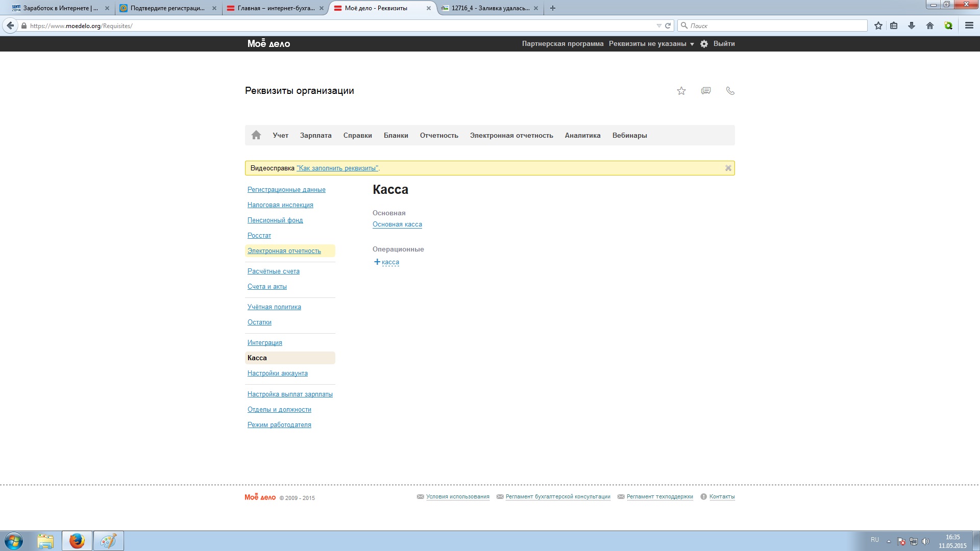Open the Расчётные счета sidebar link
The image size is (980, 551).
pos(274,271)
